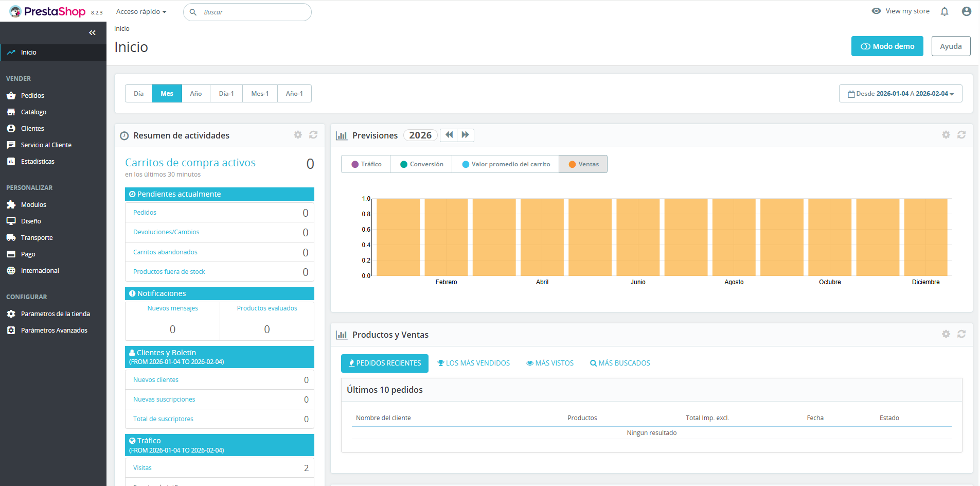Toggle Tráfico series in forecast chart
The width and height of the screenshot is (980, 486).
(366, 164)
